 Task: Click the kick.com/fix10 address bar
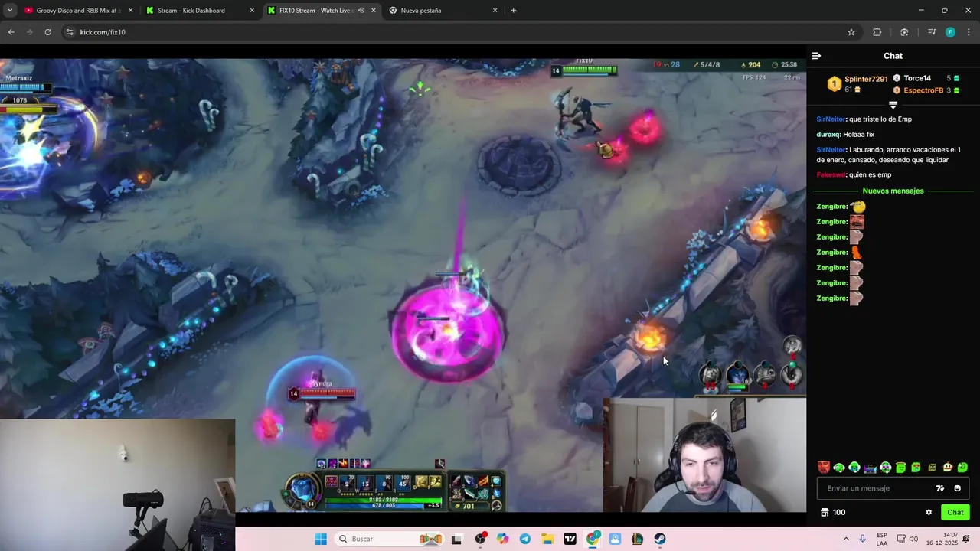(459, 32)
